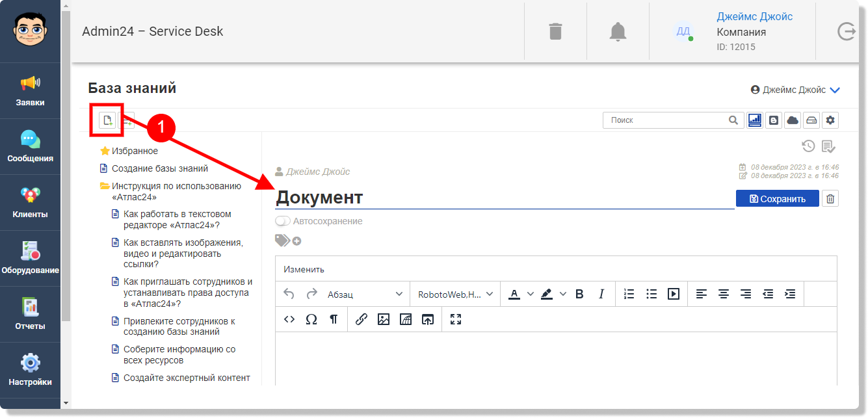Click the drive storage icon button
868x418 pixels.
(811, 120)
